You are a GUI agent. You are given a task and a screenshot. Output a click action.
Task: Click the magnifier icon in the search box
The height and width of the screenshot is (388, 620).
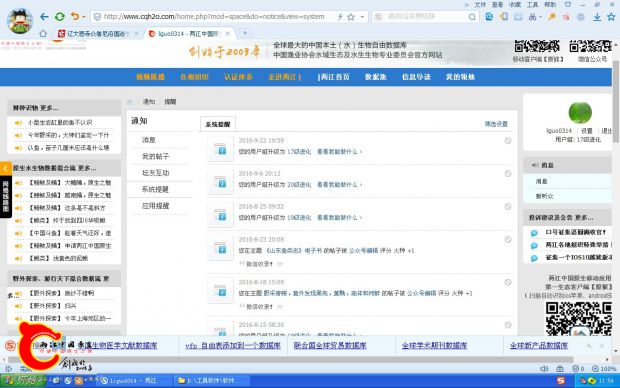(x=472, y=17)
